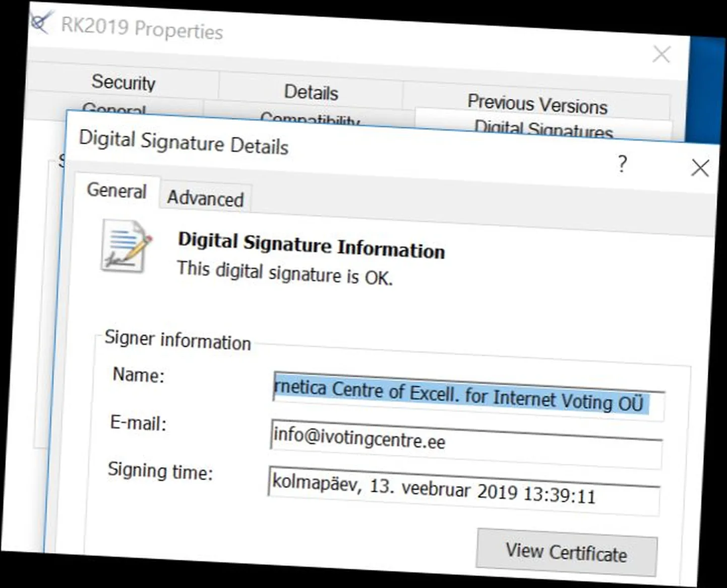Click the RK2019 Properties title bar icon
This screenshot has height=588, width=727.
tap(40, 22)
